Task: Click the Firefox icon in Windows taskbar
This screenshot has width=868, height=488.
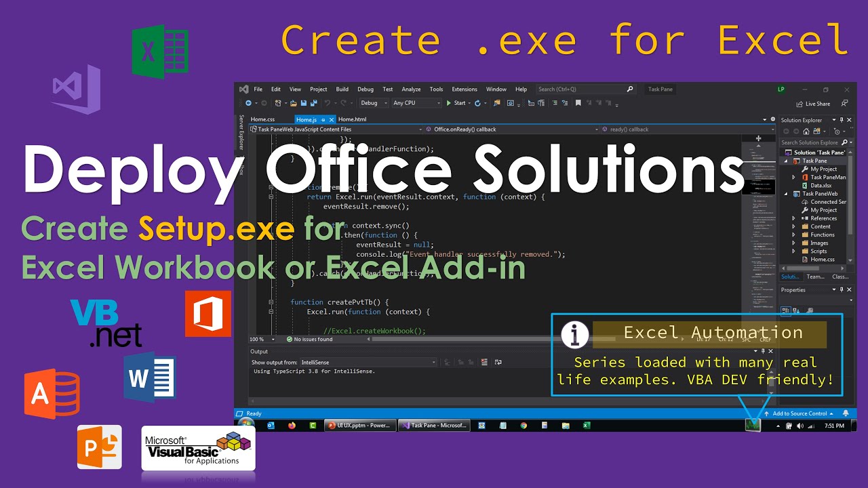Action: pyautogui.click(x=292, y=426)
